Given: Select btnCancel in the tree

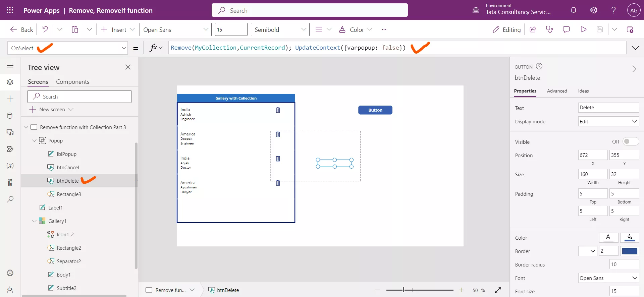Looking at the screenshot, I should [x=67, y=167].
